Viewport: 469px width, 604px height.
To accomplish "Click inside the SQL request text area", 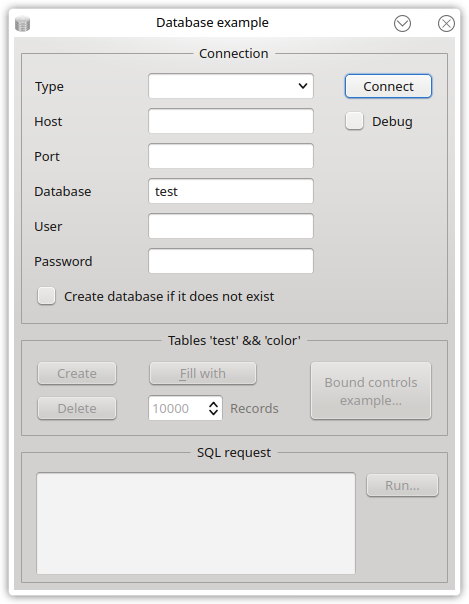I will click(196, 523).
